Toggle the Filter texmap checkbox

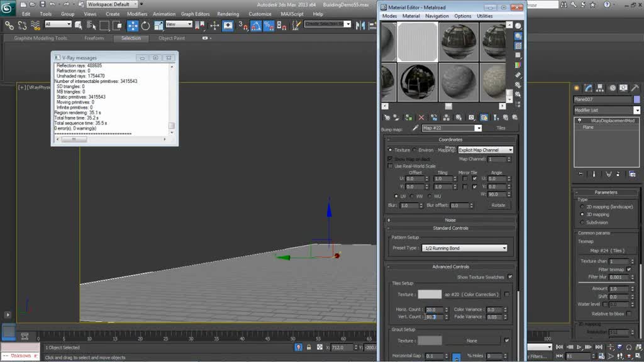(x=629, y=269)
